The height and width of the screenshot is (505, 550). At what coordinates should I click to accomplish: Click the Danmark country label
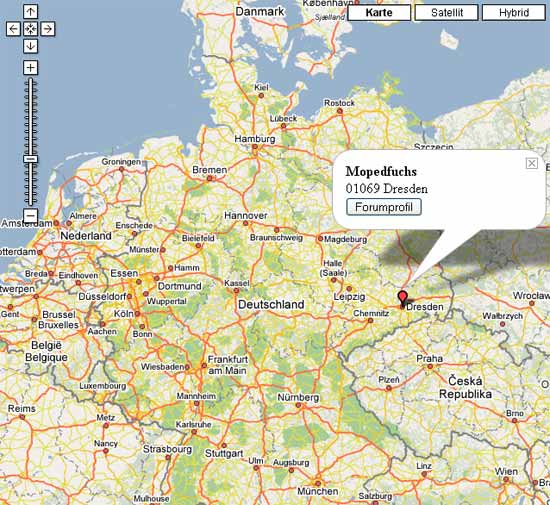260,11
